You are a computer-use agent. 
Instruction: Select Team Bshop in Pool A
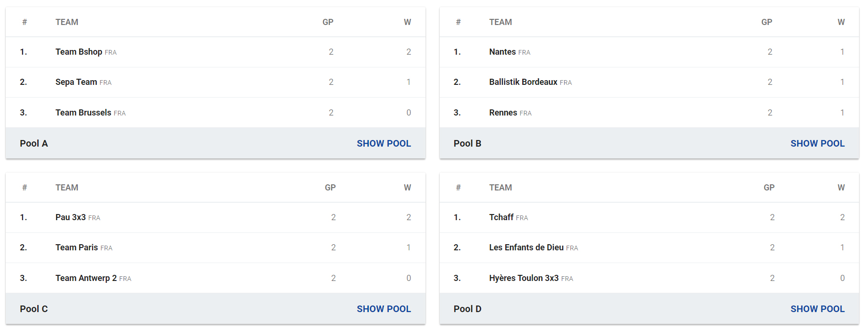tap(79, 52)
